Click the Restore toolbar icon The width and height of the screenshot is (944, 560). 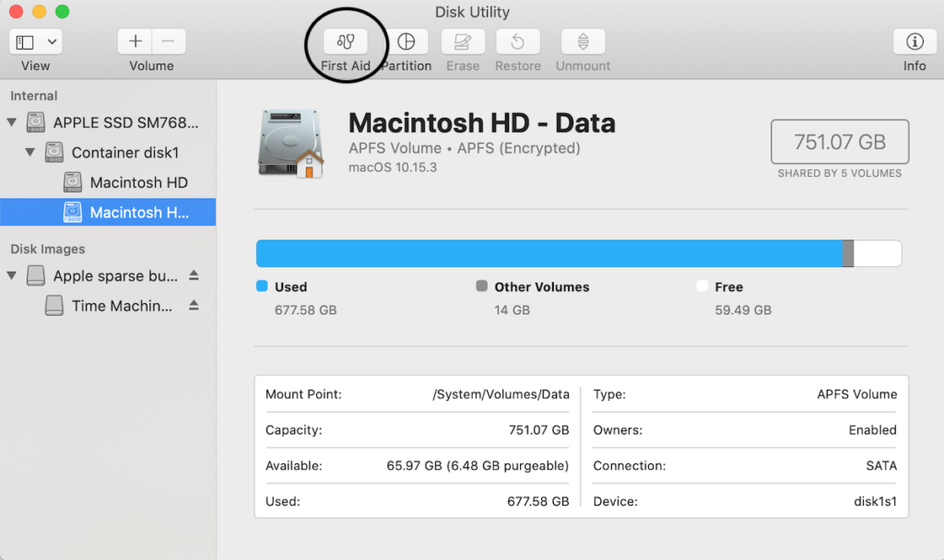point(518,42)
